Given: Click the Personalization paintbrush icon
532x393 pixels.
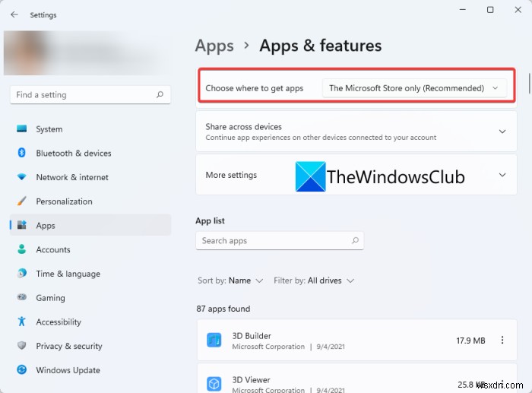Looking at the screenshot, I should click(22, 201).
